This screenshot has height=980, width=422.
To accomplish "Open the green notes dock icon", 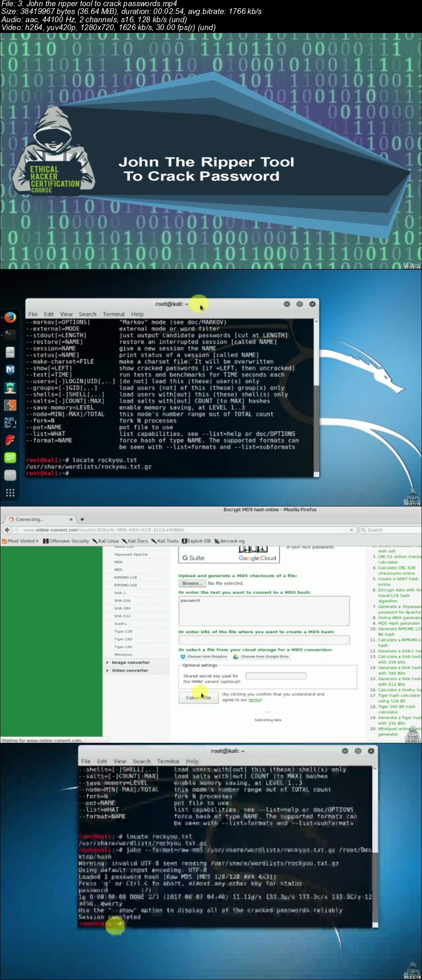I will (x=10, y=457).
